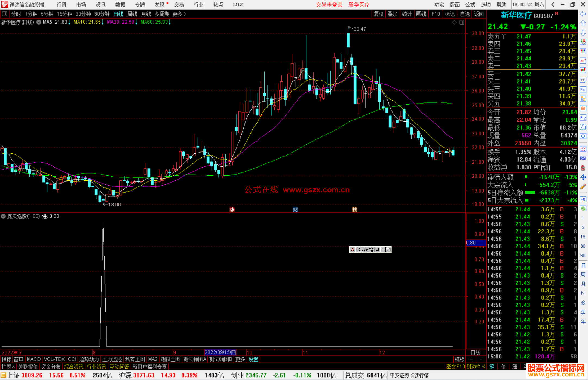This screenshot has width=588, height=380.
Task: Click the 2022/09/15 date marker on timeline
Action: [220, 352]
